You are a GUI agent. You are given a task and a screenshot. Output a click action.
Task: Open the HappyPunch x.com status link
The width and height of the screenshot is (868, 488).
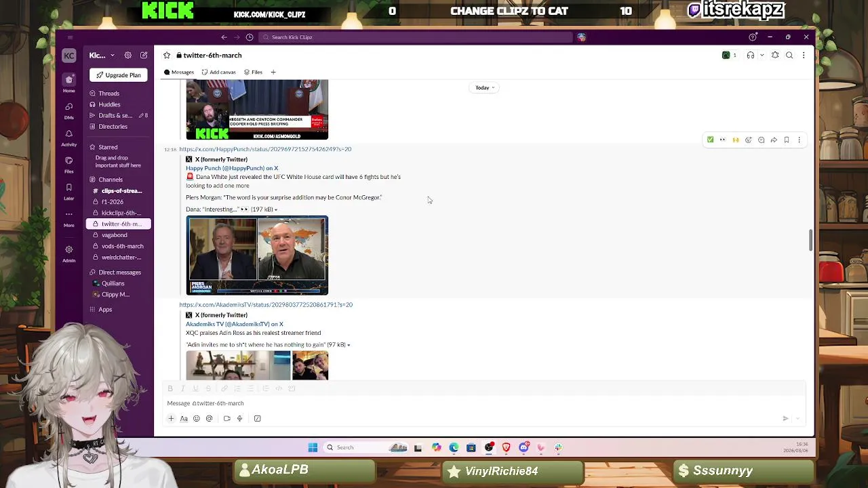coord(265,149)
